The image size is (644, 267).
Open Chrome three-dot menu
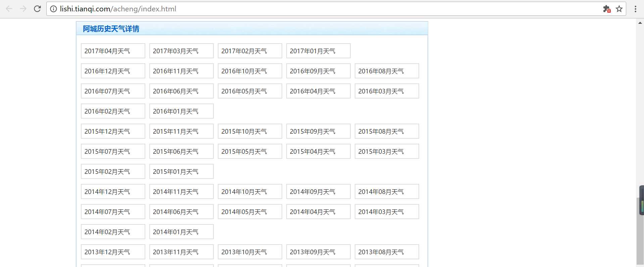pyautogui.click(x=635, y=9)
